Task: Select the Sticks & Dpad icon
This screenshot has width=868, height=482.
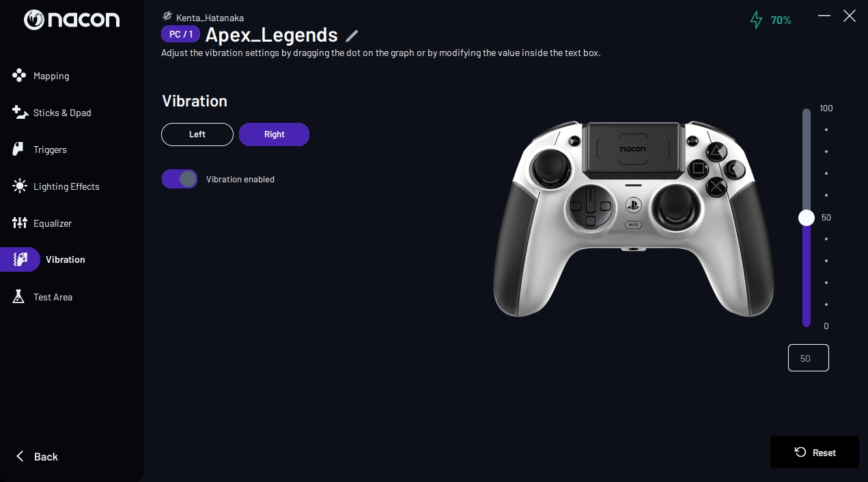Action: [x=20, y=113]
